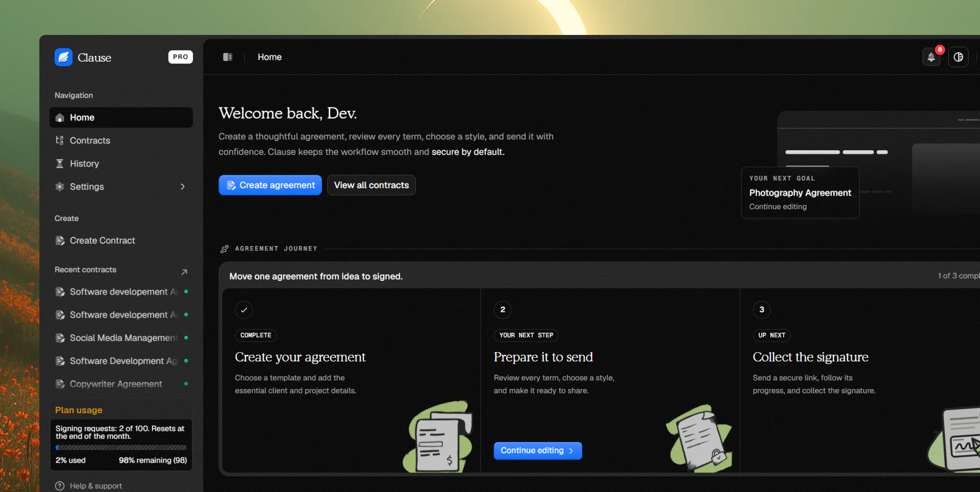Click Continue editing under Photography Agreement
This screenshot has width=980, height=492.
click(x=778, y=207)
